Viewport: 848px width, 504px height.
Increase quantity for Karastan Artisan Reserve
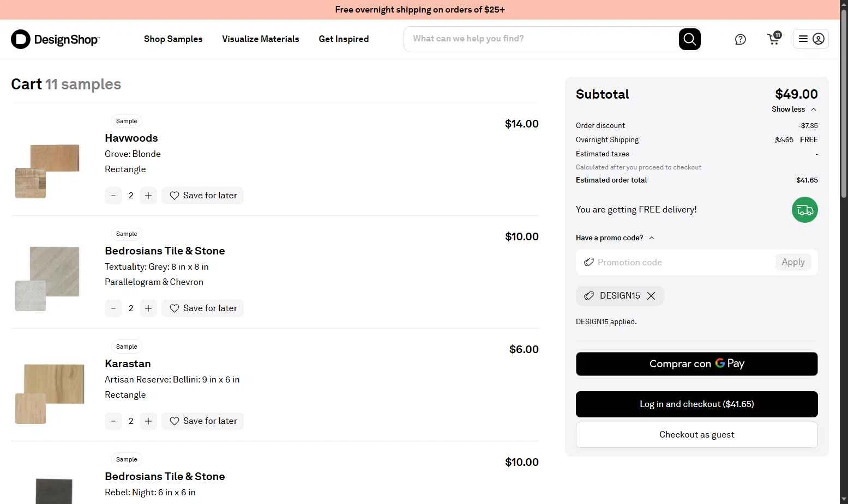point(148,421)
